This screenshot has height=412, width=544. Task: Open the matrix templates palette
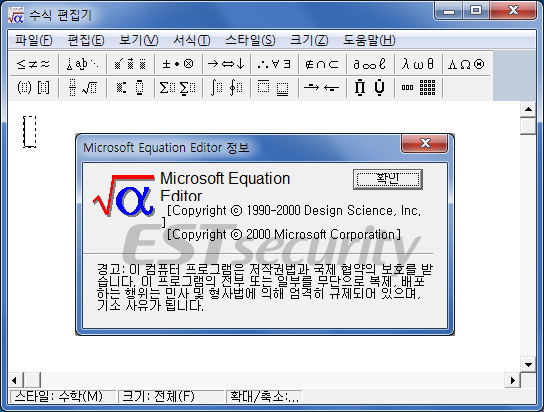point(418,88)
